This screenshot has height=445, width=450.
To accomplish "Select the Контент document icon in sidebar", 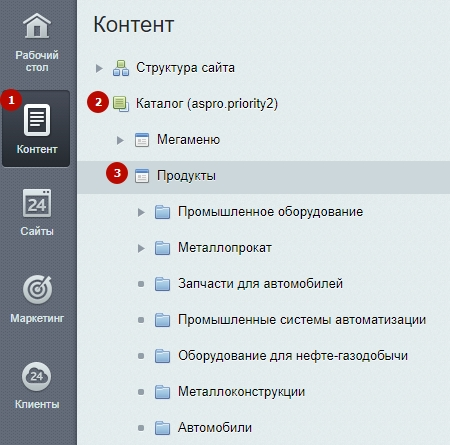I will pyautogui.click(x=37, y=120).
